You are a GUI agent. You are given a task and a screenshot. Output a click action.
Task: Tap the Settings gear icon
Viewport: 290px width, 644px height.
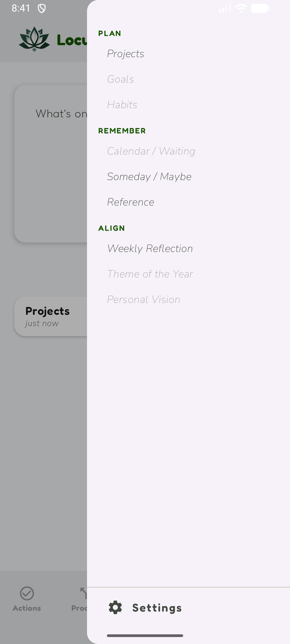coord(115,608)
